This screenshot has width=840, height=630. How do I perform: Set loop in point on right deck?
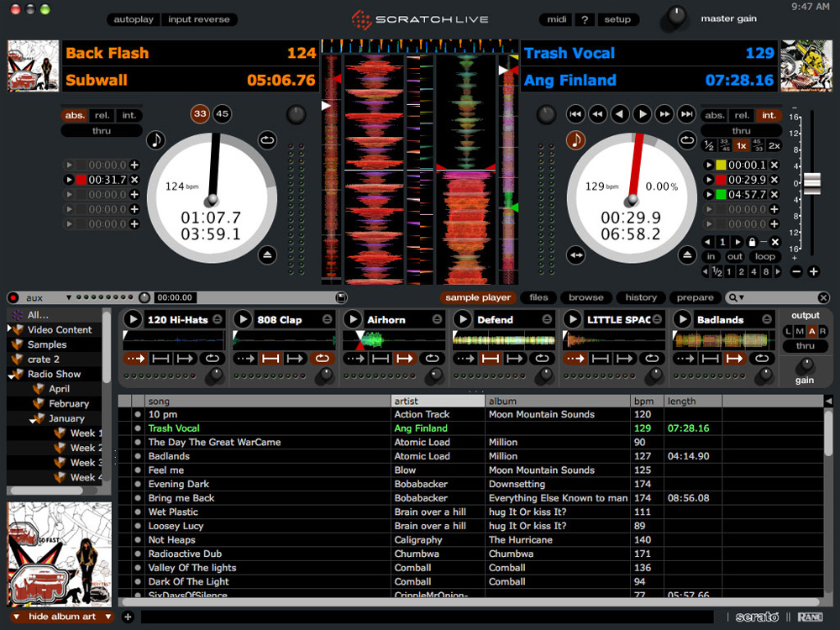711,256
